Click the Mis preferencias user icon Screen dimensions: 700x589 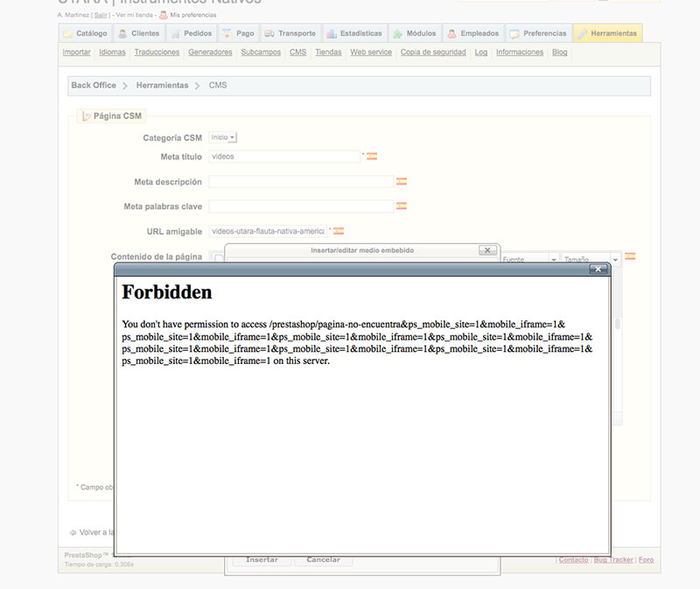coord(164,15)
